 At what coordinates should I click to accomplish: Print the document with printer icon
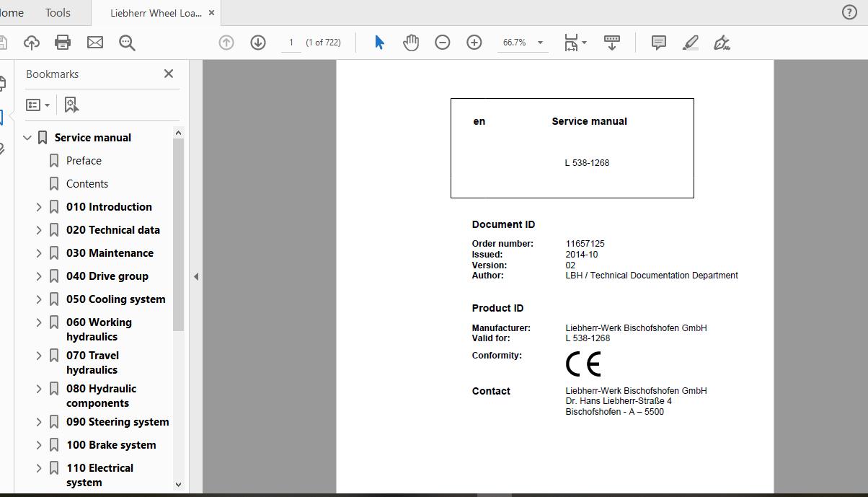tap(63, 43)
